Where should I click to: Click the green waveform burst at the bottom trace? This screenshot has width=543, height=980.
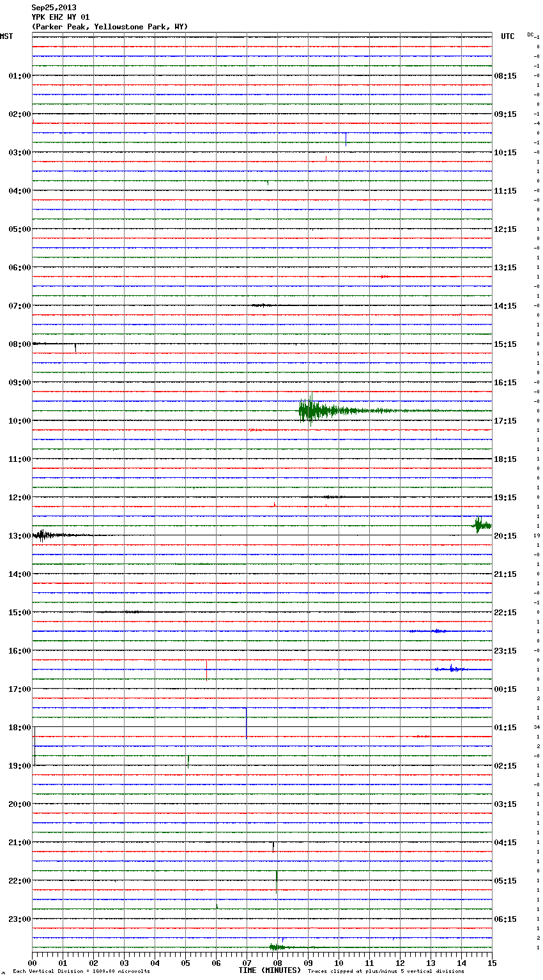coord(284,947)
